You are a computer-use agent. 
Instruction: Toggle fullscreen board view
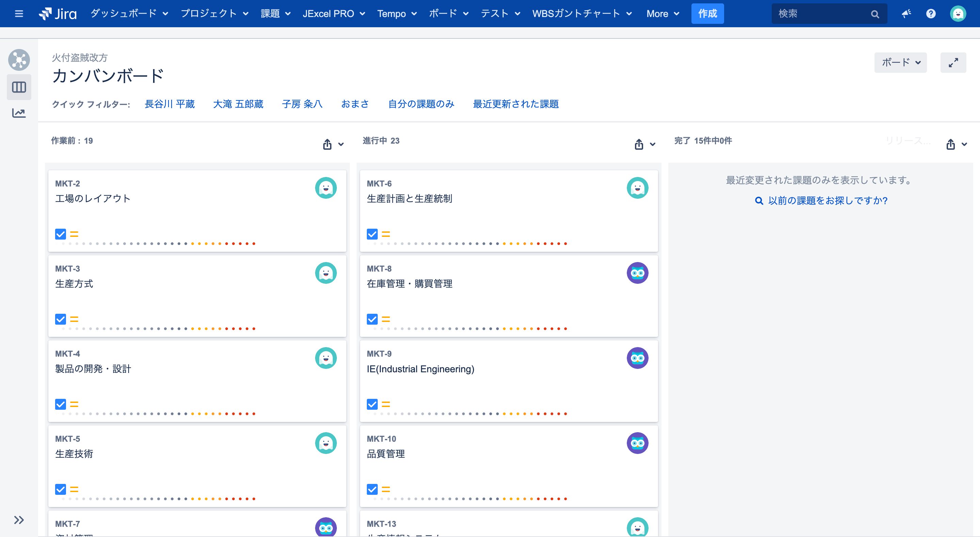(953, 62)
